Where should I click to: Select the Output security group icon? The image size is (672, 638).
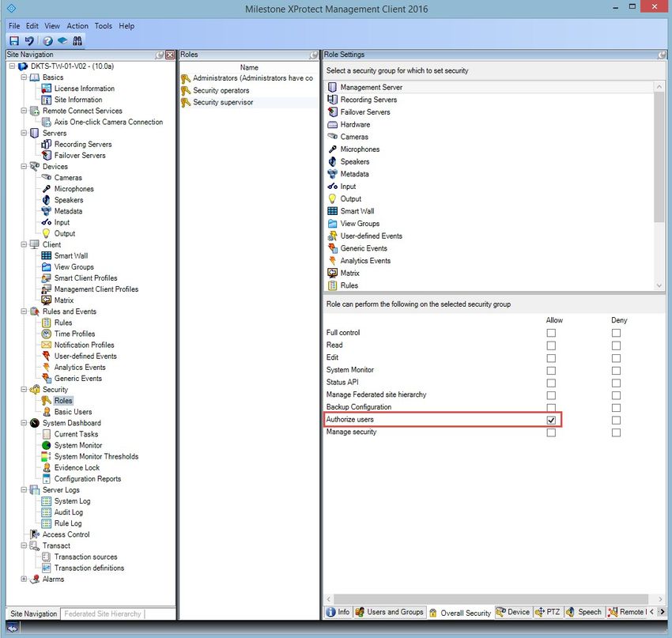point(332,198)
